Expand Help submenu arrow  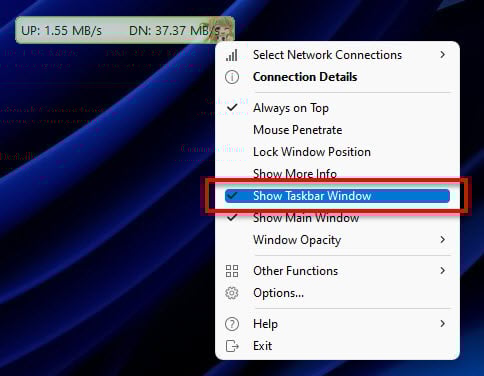(x=443, y=324)
